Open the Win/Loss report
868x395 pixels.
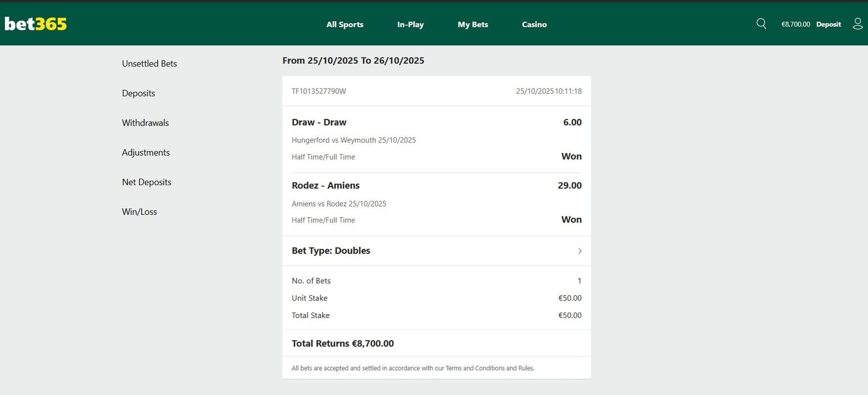(139, 212)
